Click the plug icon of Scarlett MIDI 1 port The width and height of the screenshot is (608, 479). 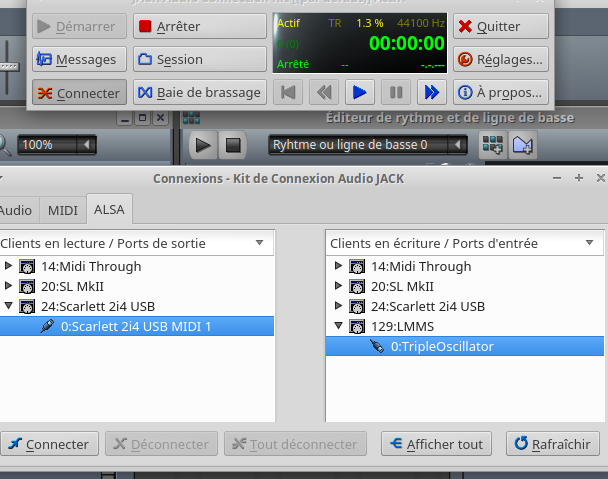(x=47, y=326)
